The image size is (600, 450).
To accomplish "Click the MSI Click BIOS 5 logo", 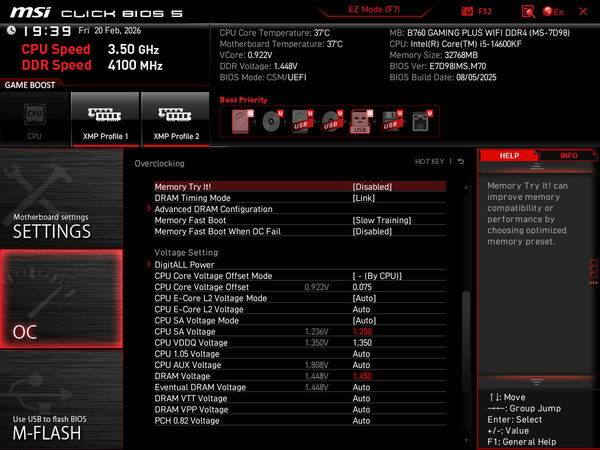I will coord(96,13).
